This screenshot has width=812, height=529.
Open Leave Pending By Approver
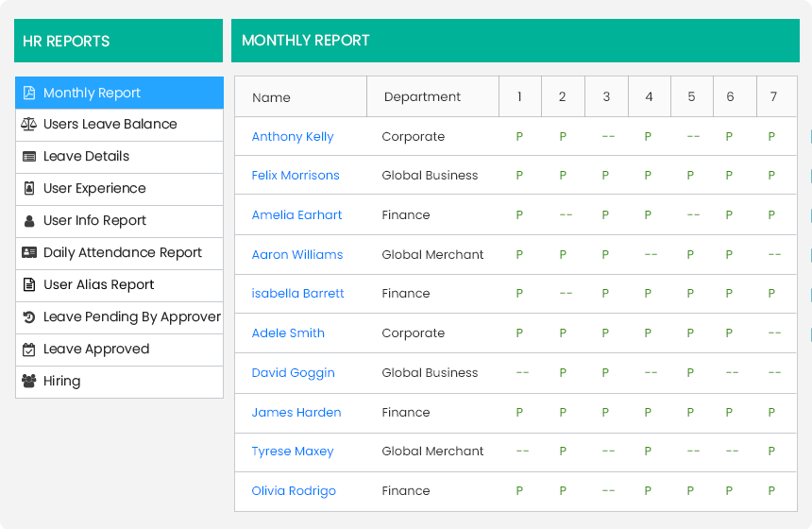[x=119, y=317]
